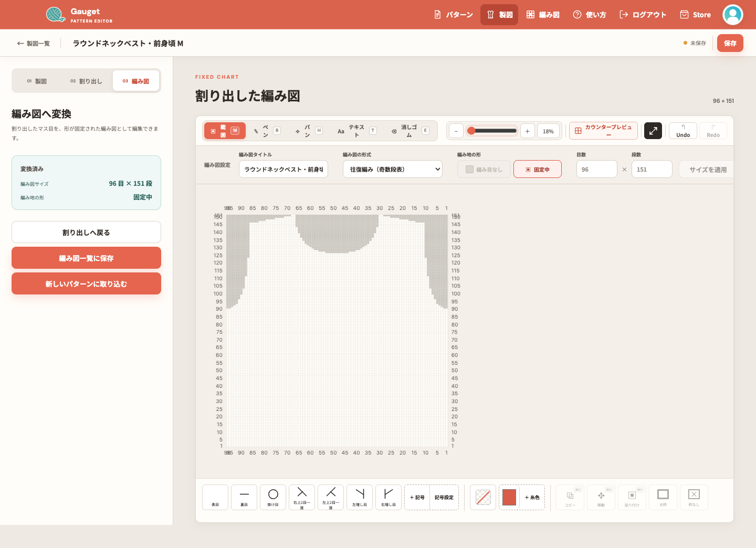Click the zoom slider track
This screenshot has height=548, width=756.
pos(492,131)
